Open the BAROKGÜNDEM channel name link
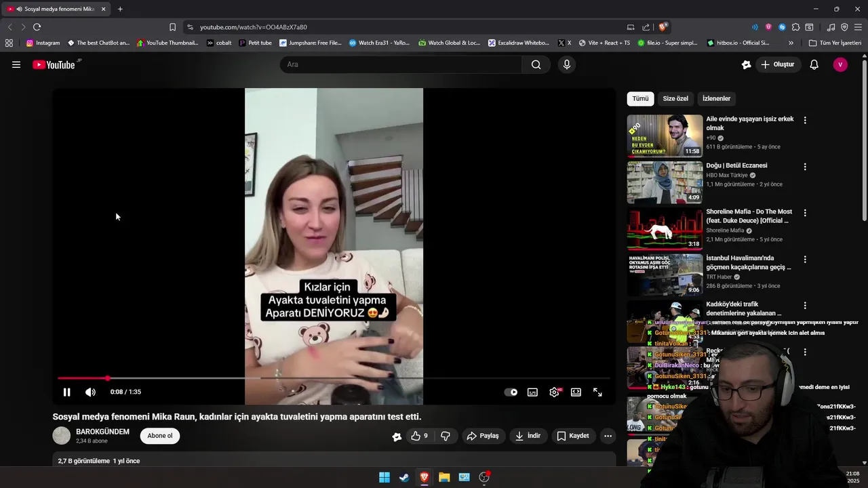 point(102,432)
